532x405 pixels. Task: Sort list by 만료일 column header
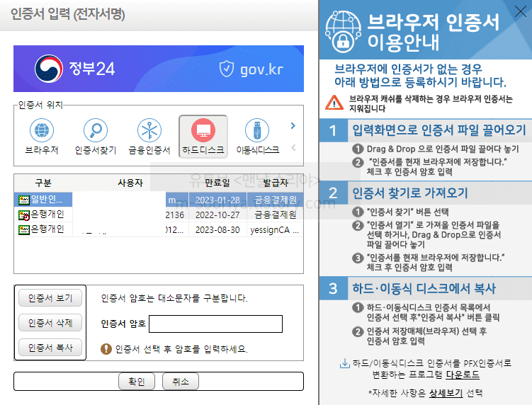pyautogui.click(x=218, y=183)
